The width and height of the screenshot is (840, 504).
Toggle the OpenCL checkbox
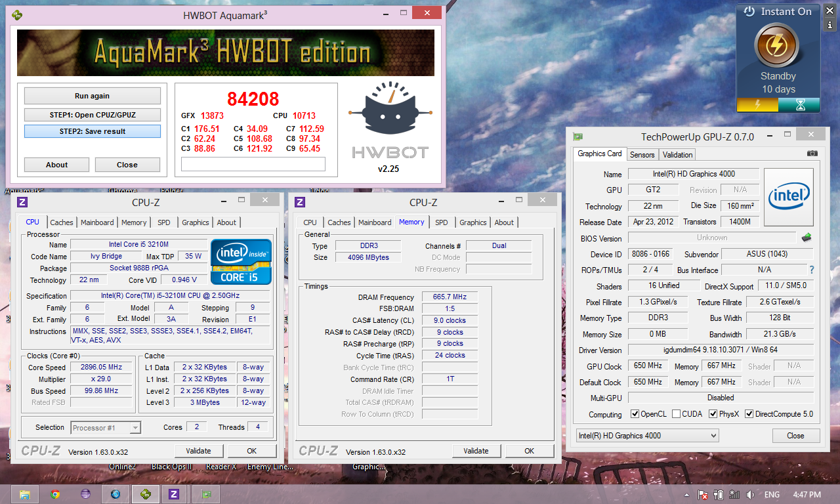point(635,414)
